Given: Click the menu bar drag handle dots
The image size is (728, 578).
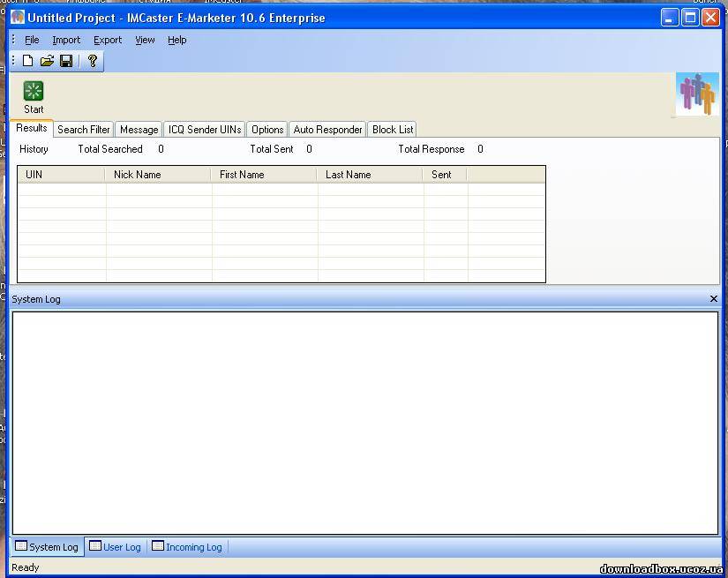Looking at the screenshot, I should [x=13, y=40].
